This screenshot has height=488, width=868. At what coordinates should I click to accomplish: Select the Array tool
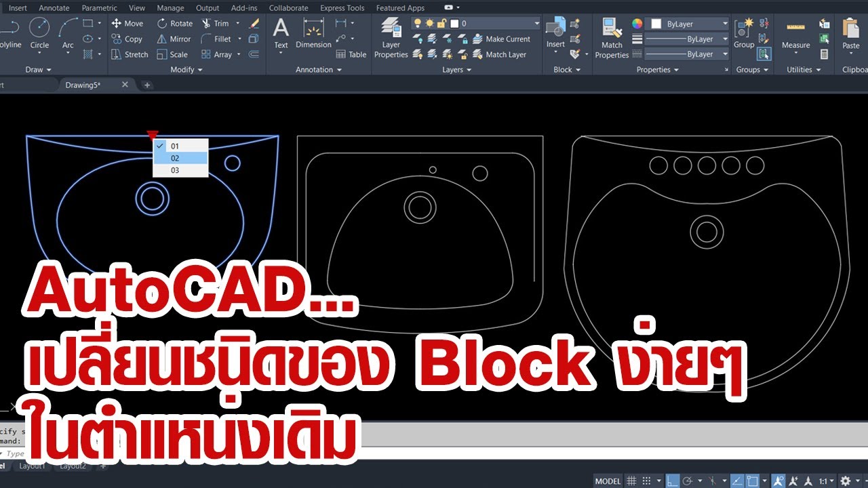click(217, 54)
